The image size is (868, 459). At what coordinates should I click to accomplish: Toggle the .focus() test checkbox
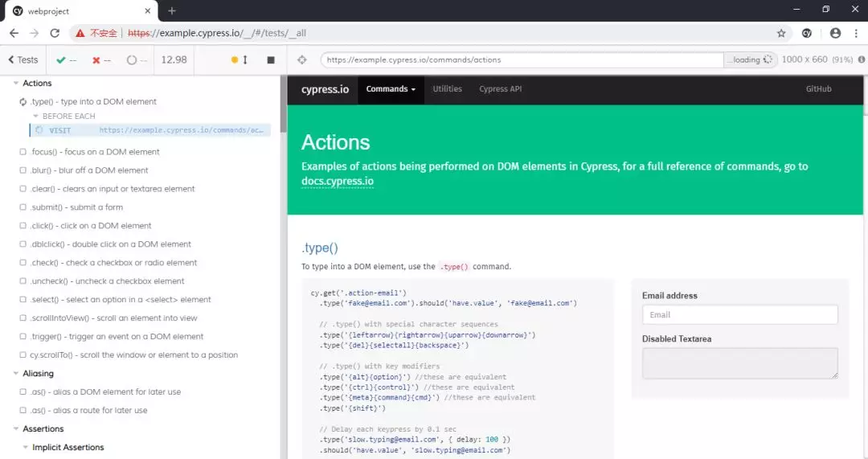[x=23, y=152]
